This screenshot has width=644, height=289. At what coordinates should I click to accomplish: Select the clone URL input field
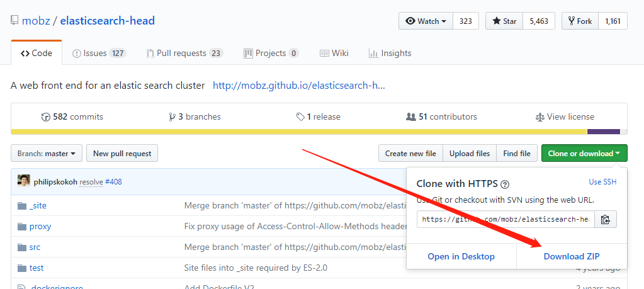coord(506,219)
